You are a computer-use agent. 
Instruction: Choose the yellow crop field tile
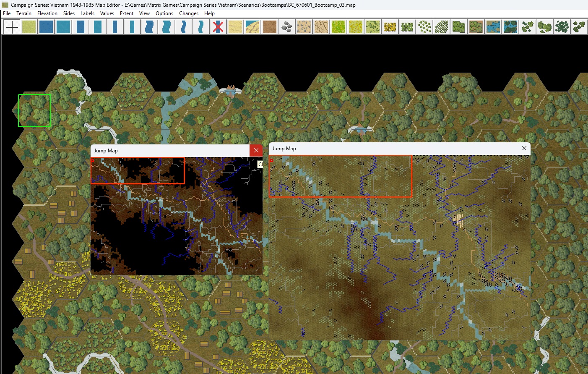tap(390, 27)
